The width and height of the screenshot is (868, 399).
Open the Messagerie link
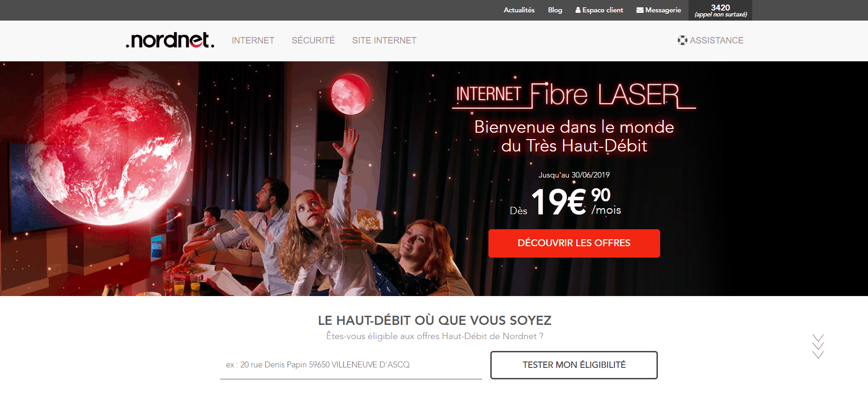pos(663,10)
